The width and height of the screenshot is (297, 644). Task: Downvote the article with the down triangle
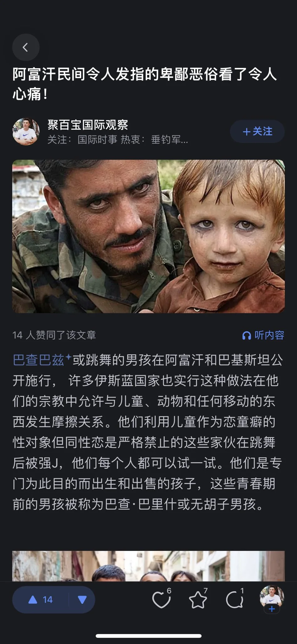(x=82, y=600)
